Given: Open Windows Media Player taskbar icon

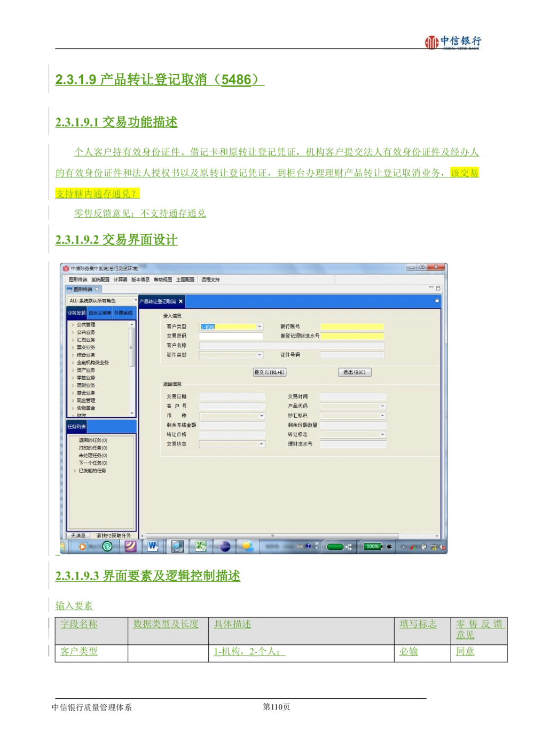Looking at the screenshot, I should point(82,546).
